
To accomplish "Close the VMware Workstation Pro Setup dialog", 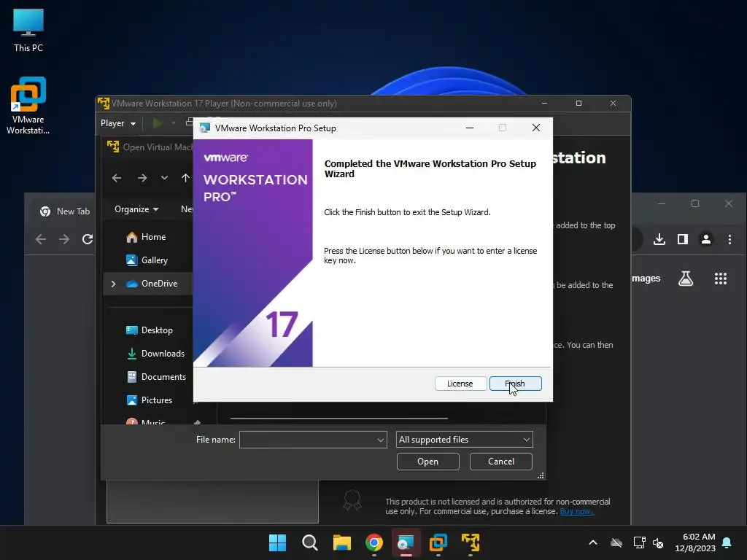I will [536, 128].
